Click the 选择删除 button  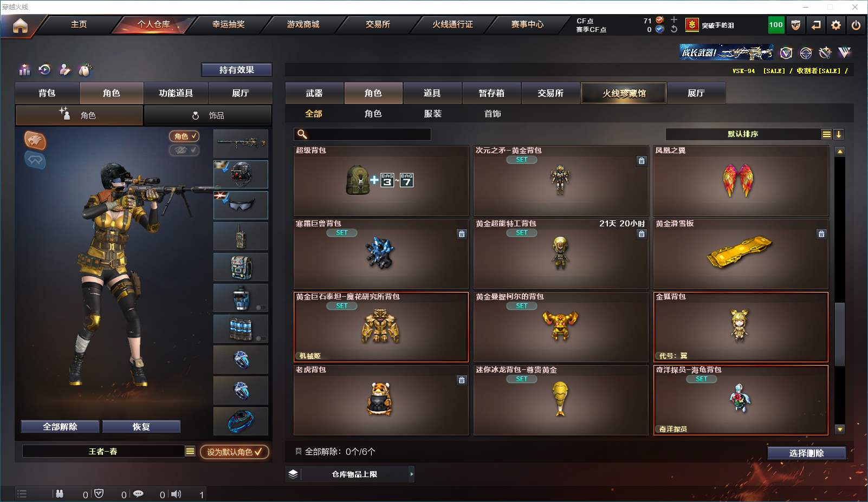806,453
